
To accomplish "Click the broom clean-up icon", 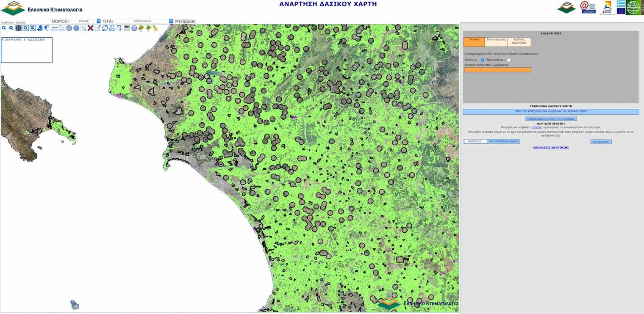I will [155, 28].
